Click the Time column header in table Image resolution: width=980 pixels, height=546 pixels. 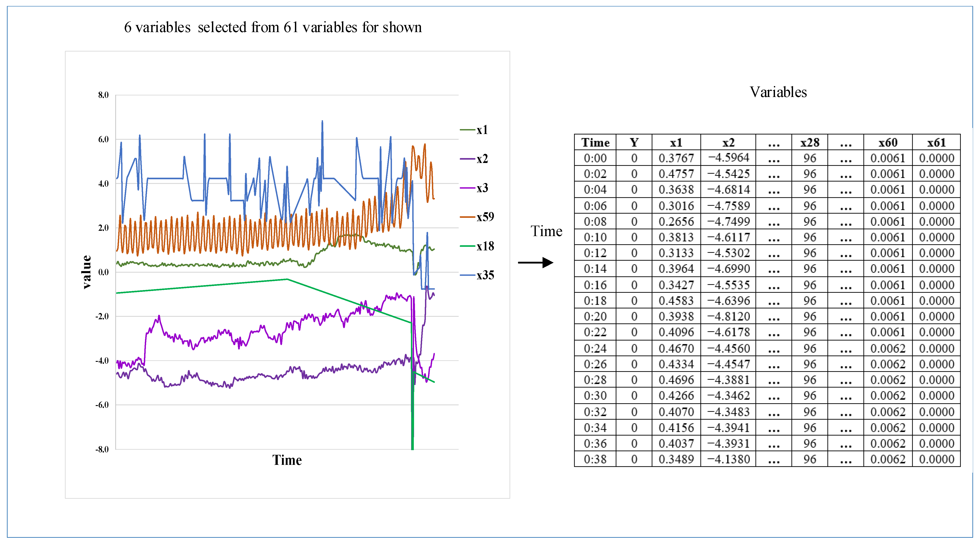pyautogui.click(x=595, y=143)
